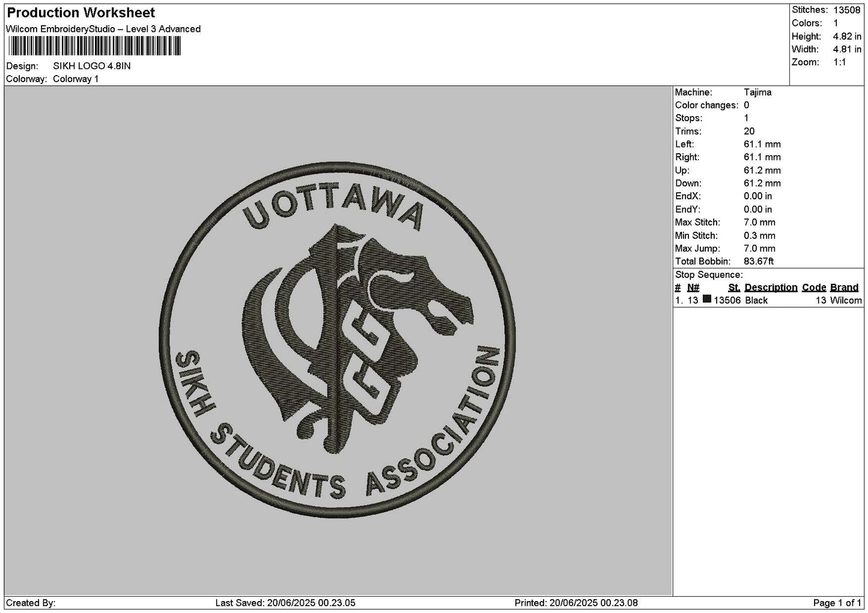Click the "Created By:" footer label

(31, 603)
